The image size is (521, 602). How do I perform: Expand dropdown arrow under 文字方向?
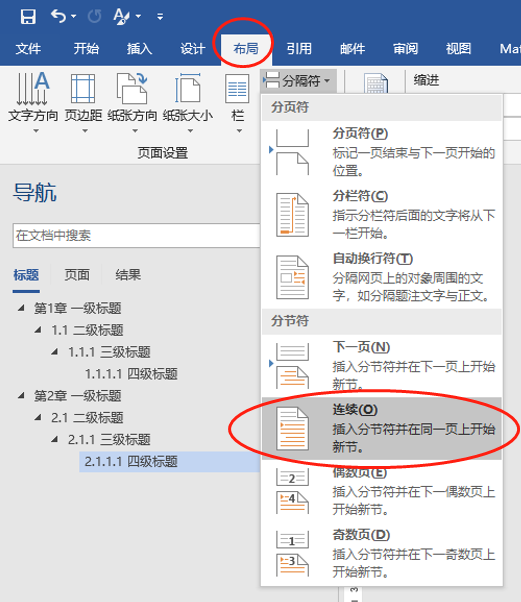coord(36,131)
